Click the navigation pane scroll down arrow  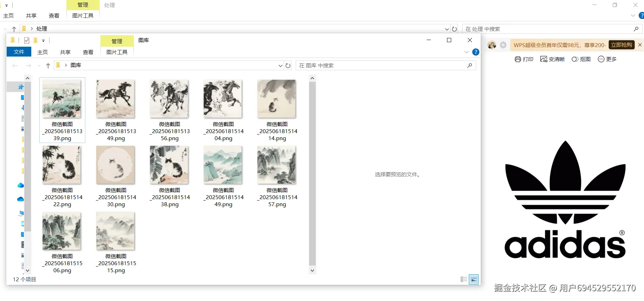tap(27, 270)
